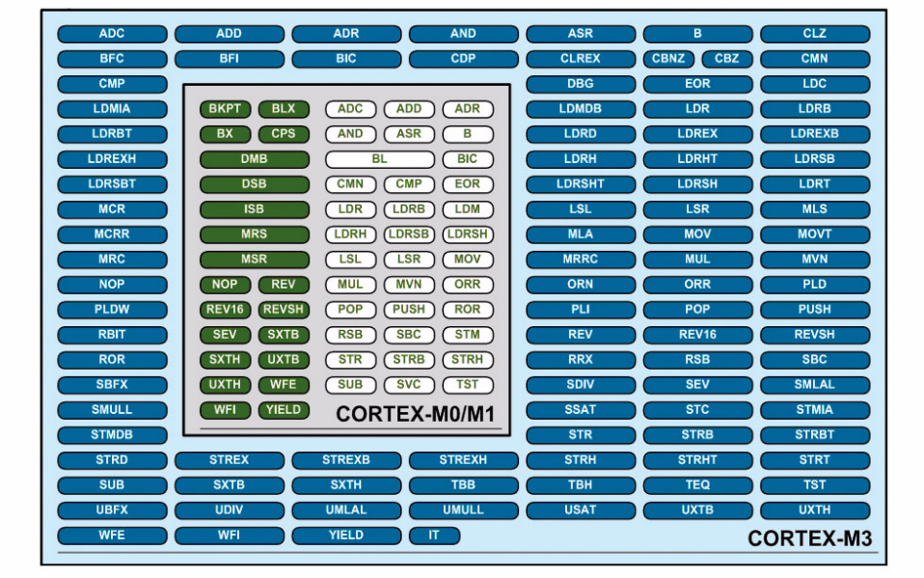Image resolution: width=924 pixels, height=578 pixels.
Task: Click the "RBIT" instruction pill
Action: (x=112, y=335)
